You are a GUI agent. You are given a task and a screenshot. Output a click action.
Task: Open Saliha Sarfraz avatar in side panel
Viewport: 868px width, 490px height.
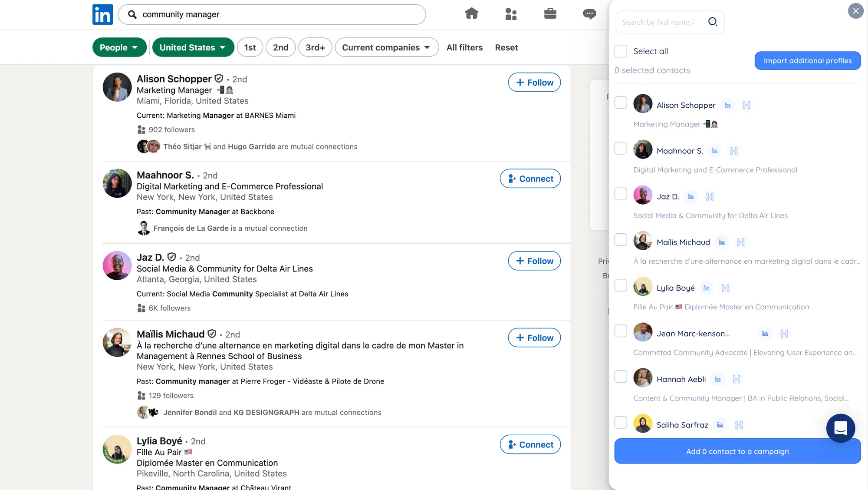point(643,424)
